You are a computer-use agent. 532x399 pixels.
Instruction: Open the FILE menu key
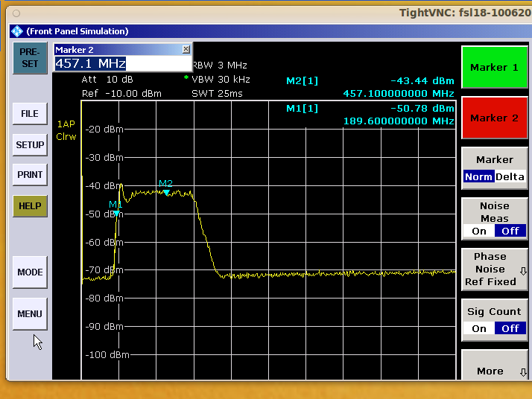pos(30,114)
